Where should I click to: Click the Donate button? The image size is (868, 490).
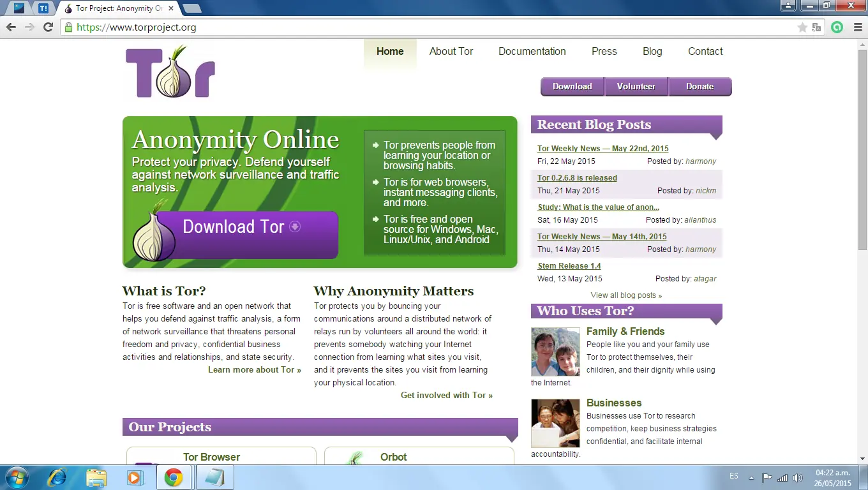coord(700,87)
